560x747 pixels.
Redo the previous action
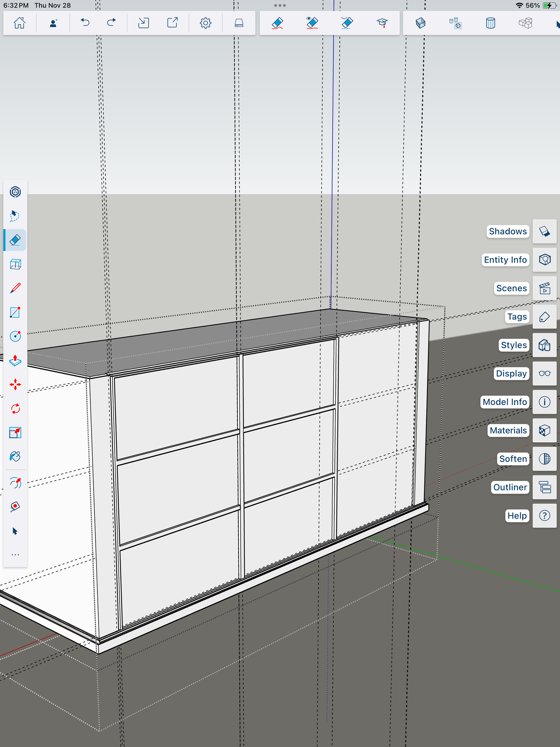(111, 23)
